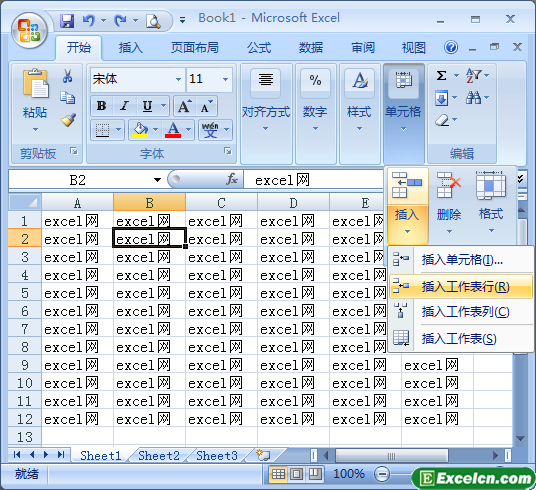Image resolution: width=536 pixels, height=490 pixels.
Task: Click the Paste clipboard icon
Action: pyautogui.click(x=35, y=84)
